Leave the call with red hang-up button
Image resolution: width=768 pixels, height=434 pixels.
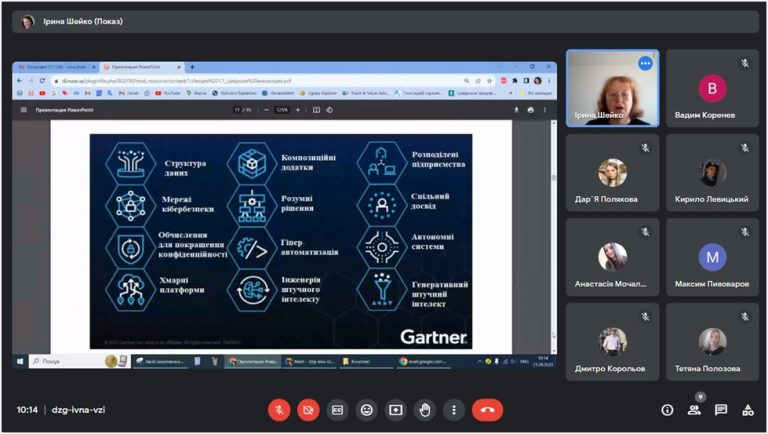487,410
